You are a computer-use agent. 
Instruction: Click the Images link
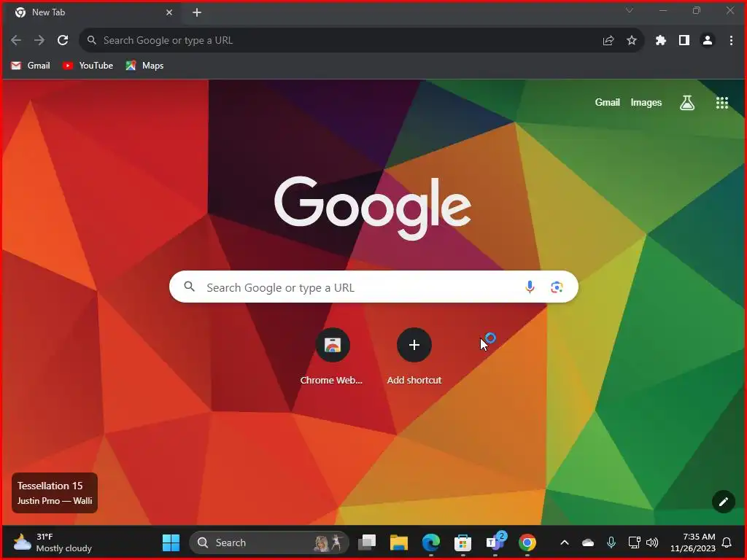tap(646, 102)
